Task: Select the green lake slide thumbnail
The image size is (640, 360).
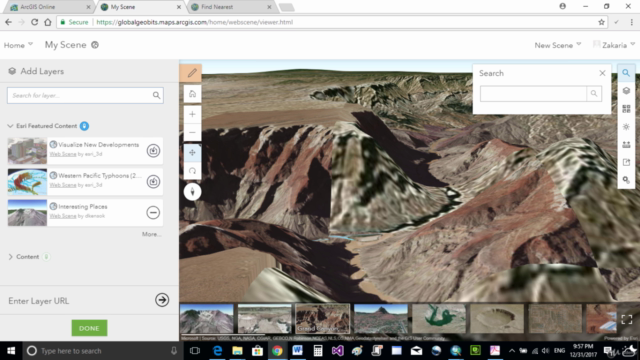Action: pos(439,318)
